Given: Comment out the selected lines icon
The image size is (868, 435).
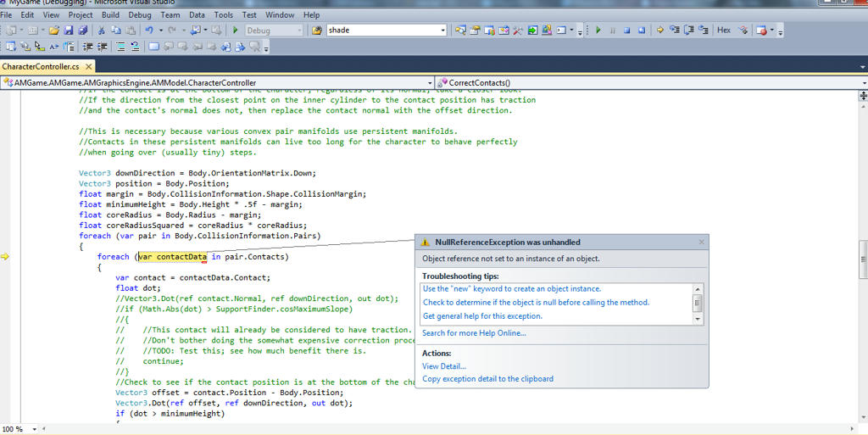Looking at the screenshot, I should pyautogui.click(x=120, y=47).
